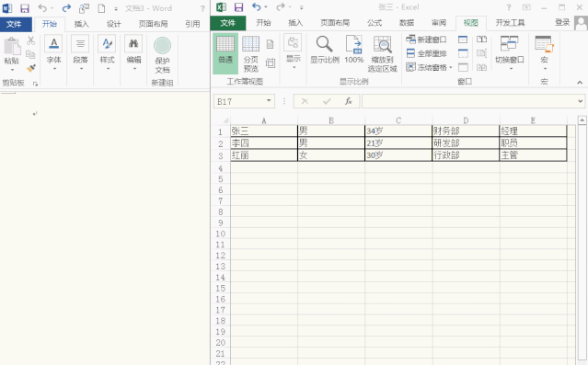Image resolution: width=588 pixels, height=365 pixels.
Task: Click the Unhide window icon in Excel
Action: point(463,67)
